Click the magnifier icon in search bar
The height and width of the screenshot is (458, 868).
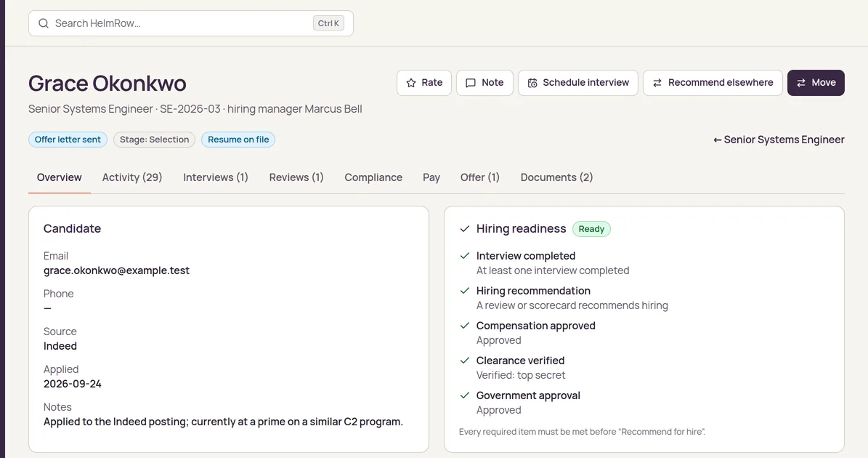tap(43, 23)
